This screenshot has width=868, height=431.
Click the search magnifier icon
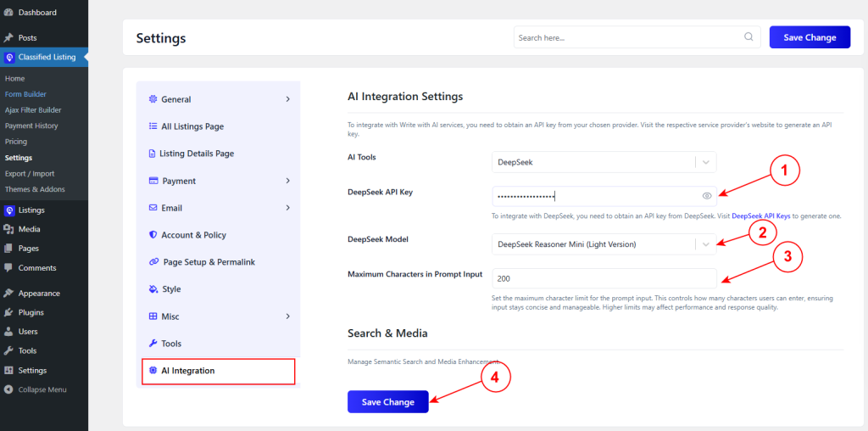[x=748, y=37]
